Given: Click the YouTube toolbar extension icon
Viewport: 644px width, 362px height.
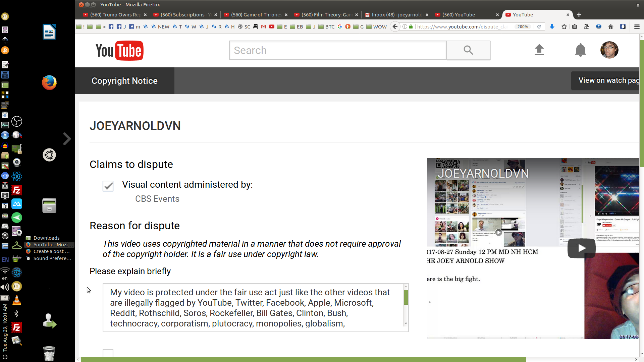Looking at the screenshot, I should (x=587, y=26).
